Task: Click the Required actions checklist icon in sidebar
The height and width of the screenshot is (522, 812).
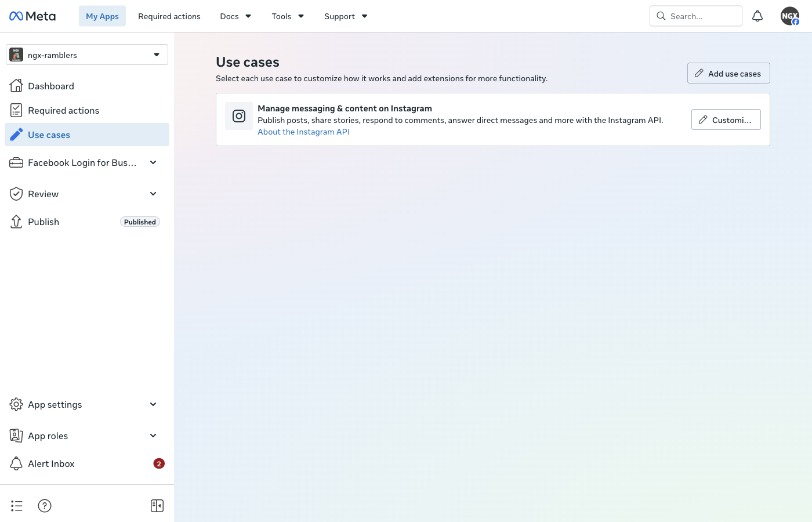Action: pyautogui.click(x=16, y=110)
